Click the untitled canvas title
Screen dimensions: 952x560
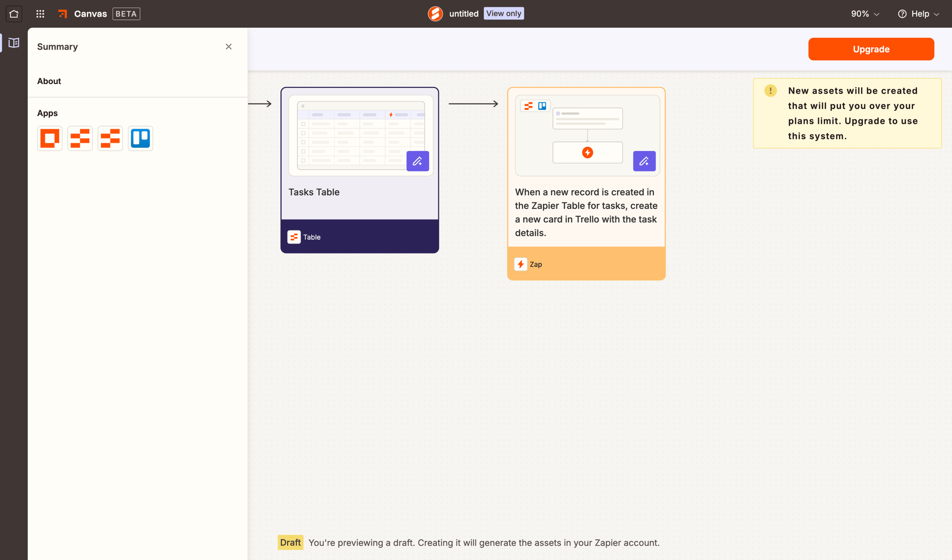[x=464, y=14]
